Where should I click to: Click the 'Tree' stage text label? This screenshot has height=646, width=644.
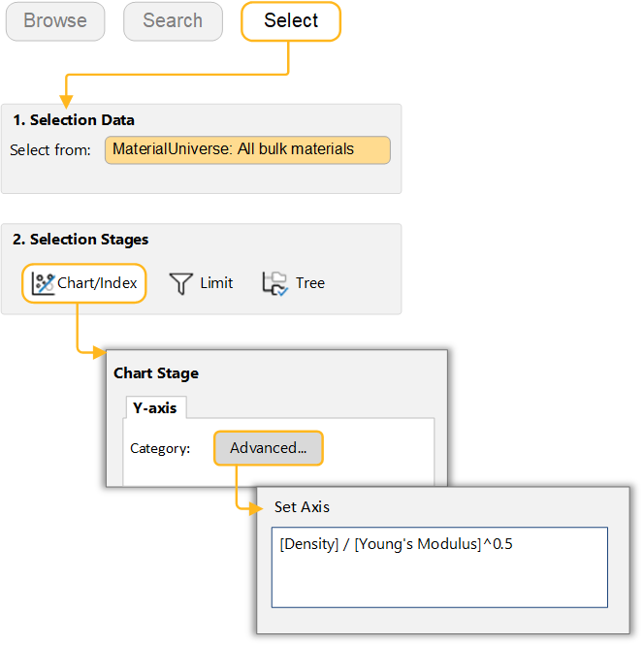(x=310, y=283)
